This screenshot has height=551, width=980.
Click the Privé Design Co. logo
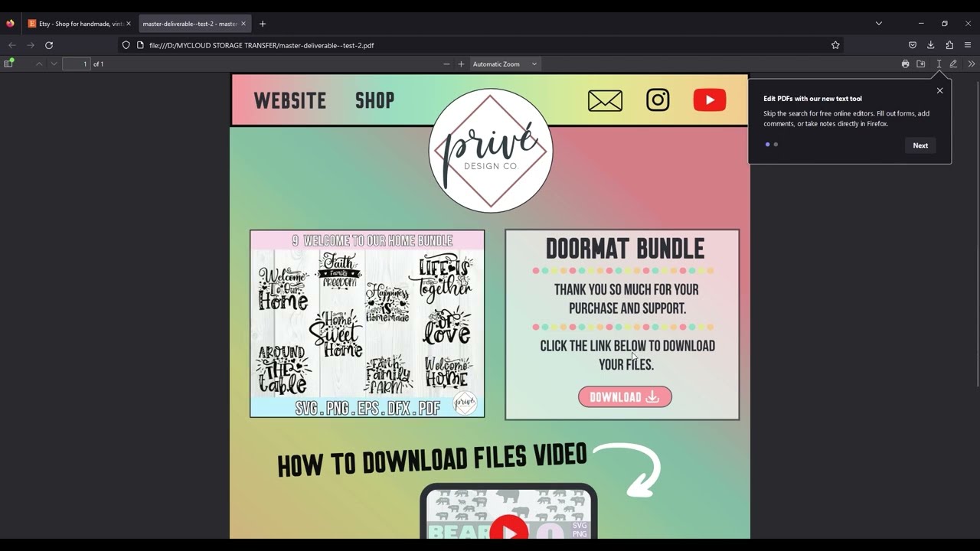[491, 151]
